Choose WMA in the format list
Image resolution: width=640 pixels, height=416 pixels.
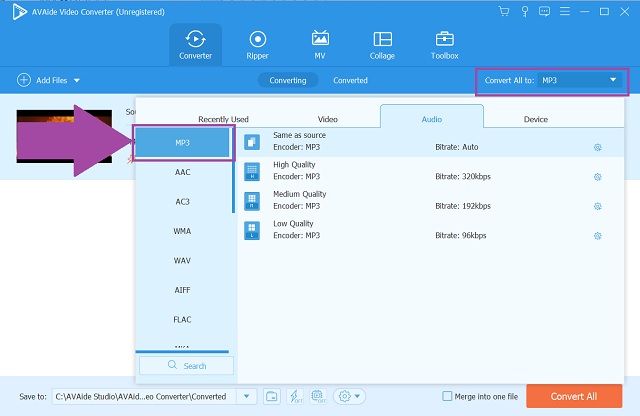182,231
